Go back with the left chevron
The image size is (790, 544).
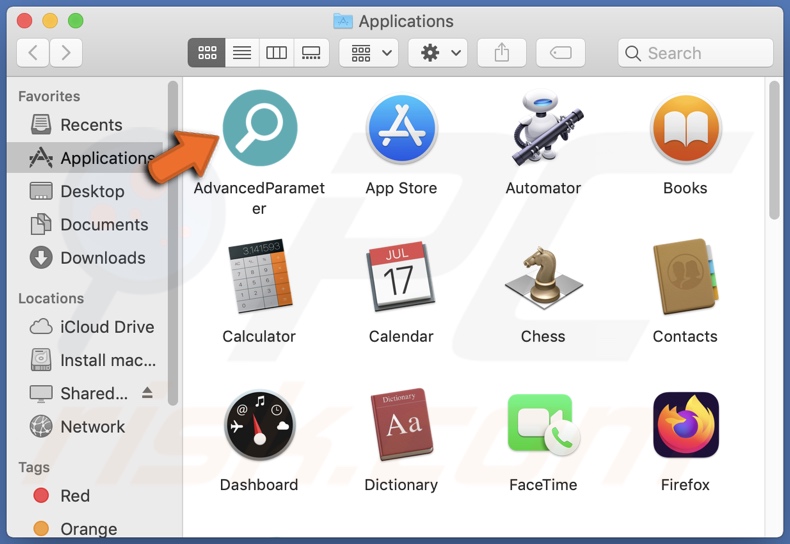[33, 53]
